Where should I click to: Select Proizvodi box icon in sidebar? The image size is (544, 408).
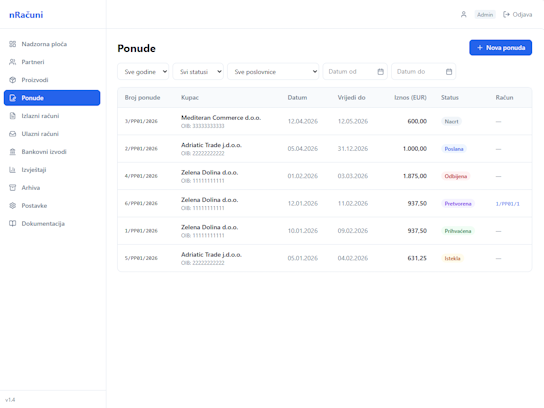(x=12, y=80)
